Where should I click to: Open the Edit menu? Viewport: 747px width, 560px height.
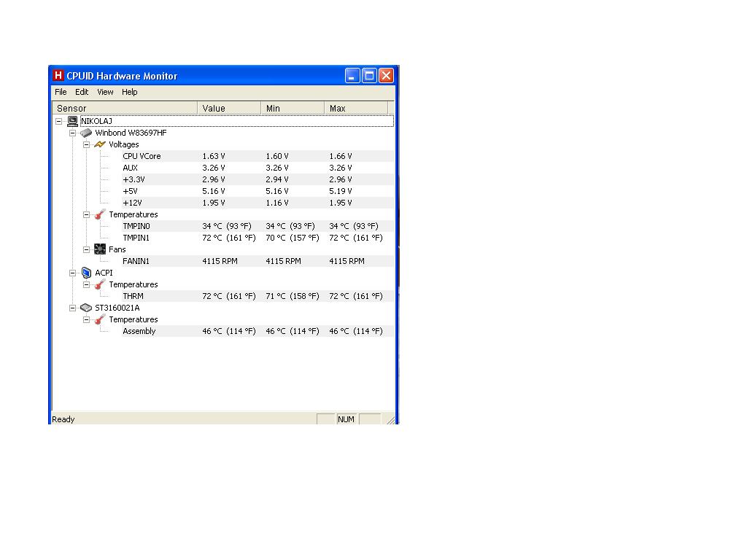82,92
